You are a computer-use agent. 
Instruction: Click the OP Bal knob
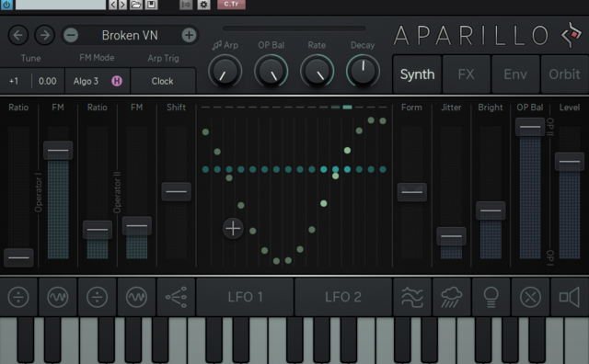point(271,72)
